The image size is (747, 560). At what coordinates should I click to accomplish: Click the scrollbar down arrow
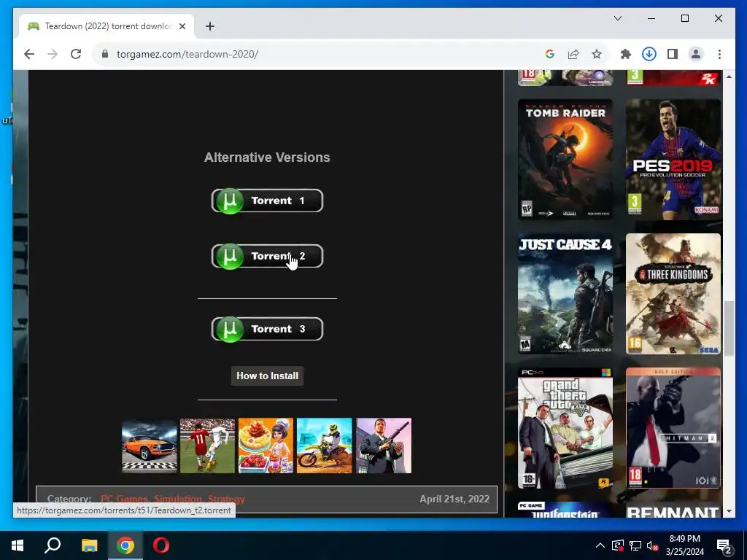click(x=729, y=511)
